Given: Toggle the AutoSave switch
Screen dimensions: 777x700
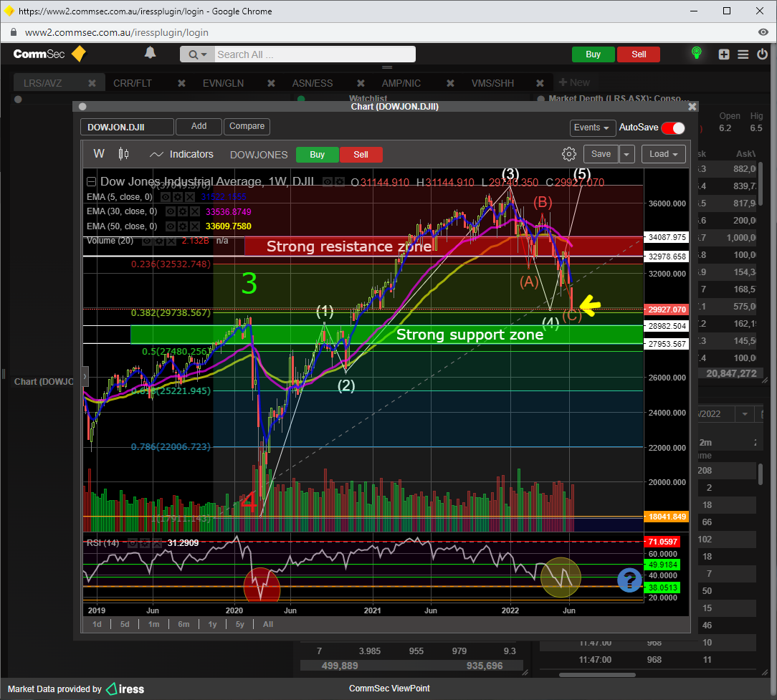Looking at the screenshot, I should (x=673, y=128).
